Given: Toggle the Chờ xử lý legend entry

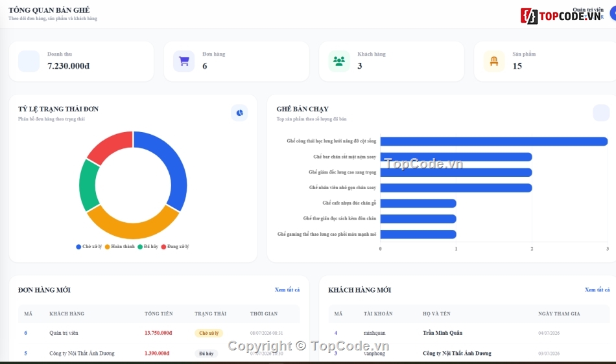Looking at the screenshot, I should (89, 247).
